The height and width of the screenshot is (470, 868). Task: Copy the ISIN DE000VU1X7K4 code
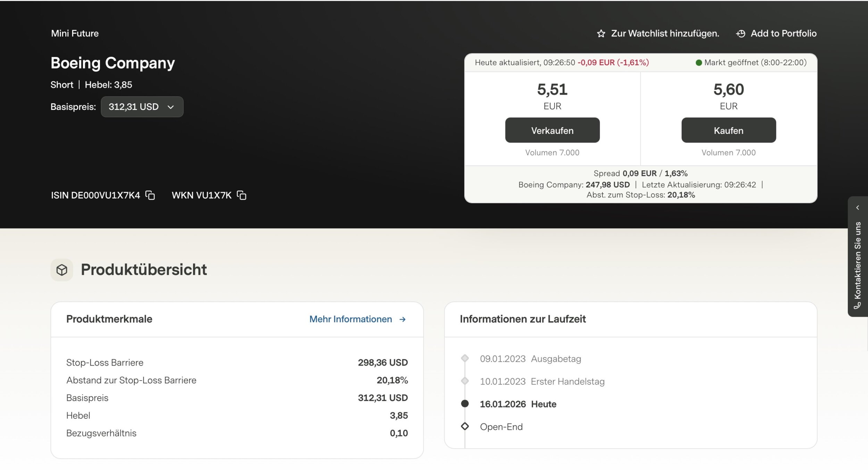(x=150, y=195)
